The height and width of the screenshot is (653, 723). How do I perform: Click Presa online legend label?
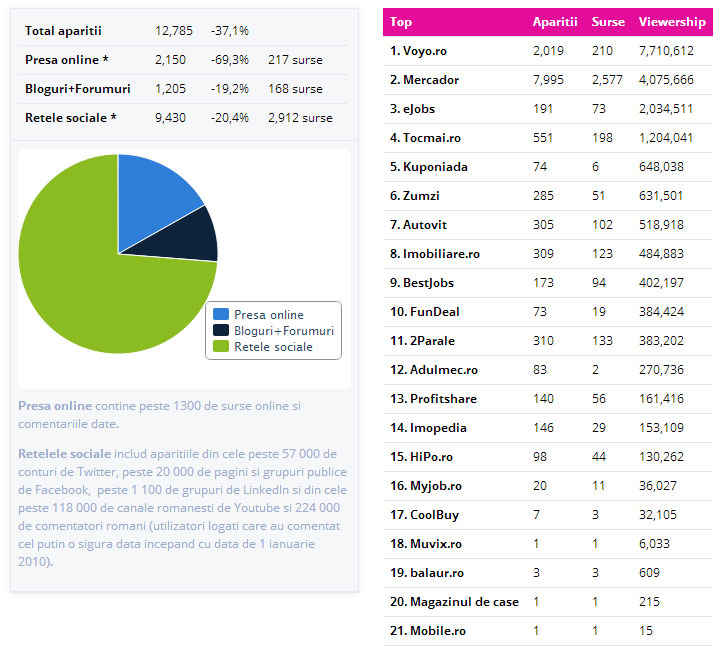pos(269,315)
